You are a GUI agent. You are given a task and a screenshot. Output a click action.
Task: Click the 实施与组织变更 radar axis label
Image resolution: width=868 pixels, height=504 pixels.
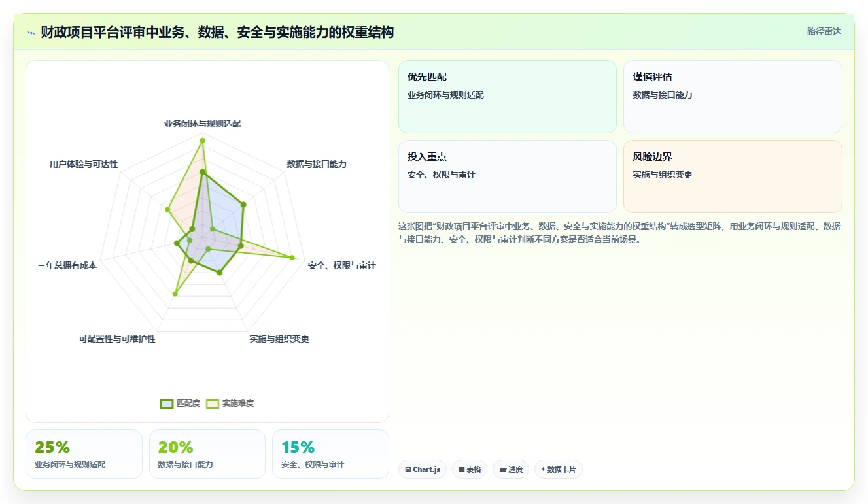pos(279,339)
